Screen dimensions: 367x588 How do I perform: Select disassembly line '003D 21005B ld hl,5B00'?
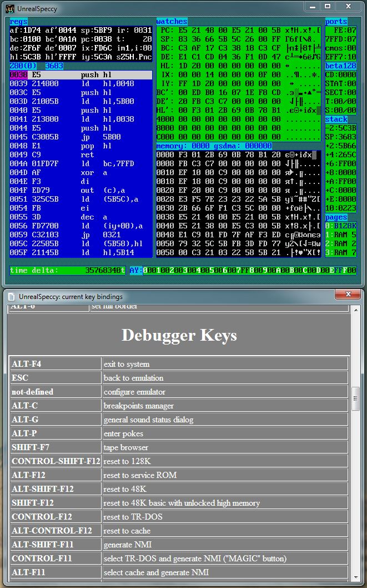point(81,101)
